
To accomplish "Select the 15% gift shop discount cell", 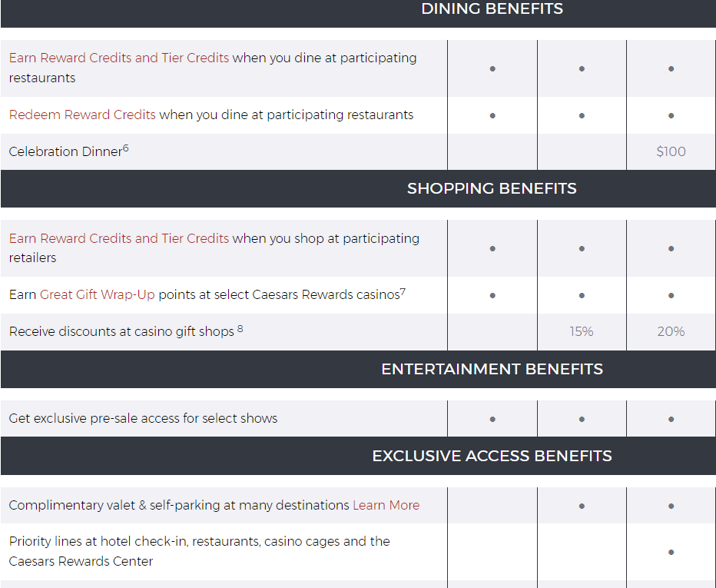I will click(582, 332).
